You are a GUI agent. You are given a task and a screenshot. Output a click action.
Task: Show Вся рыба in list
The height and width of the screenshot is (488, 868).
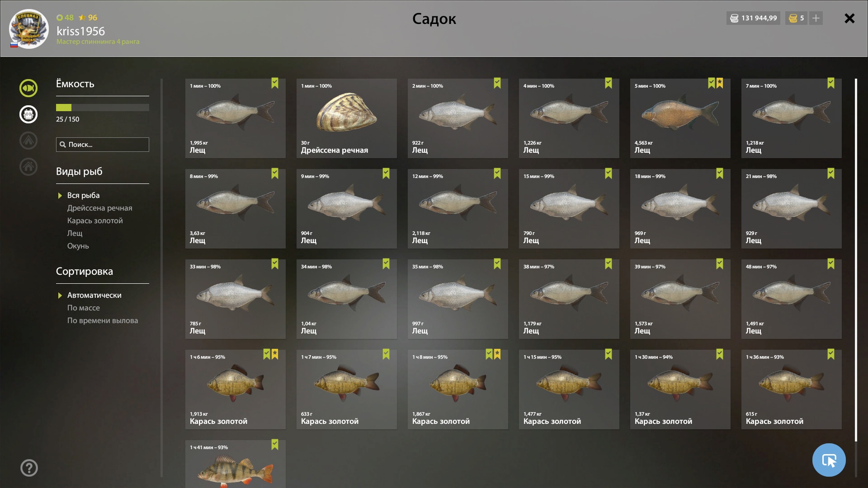(84, 195)
